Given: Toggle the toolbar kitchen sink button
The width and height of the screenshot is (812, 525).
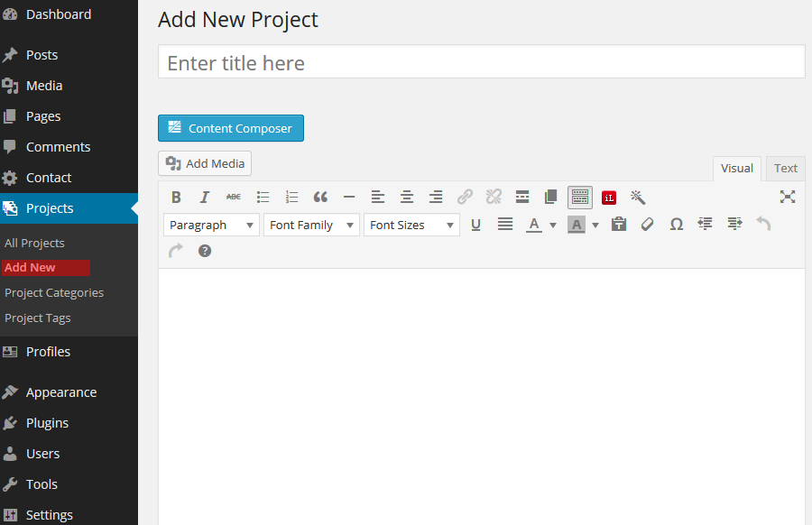Looking at the screenshot, I should pos(580,198).
